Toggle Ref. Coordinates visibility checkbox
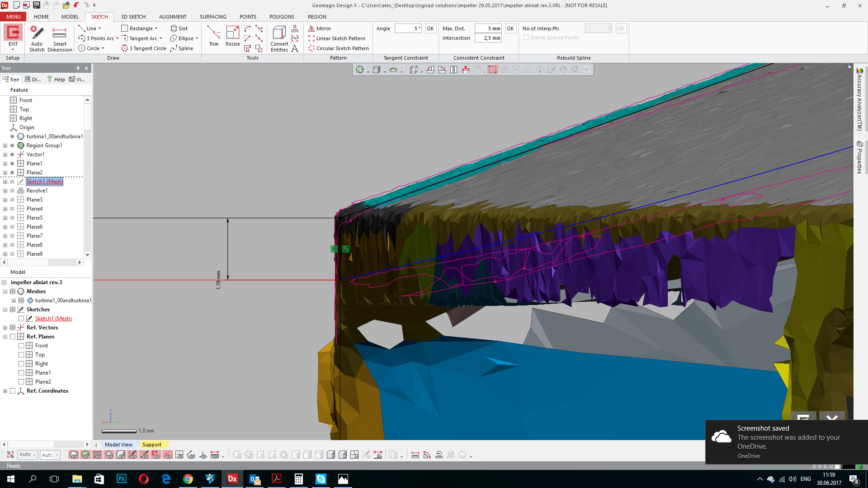 (x=13, y=391)
